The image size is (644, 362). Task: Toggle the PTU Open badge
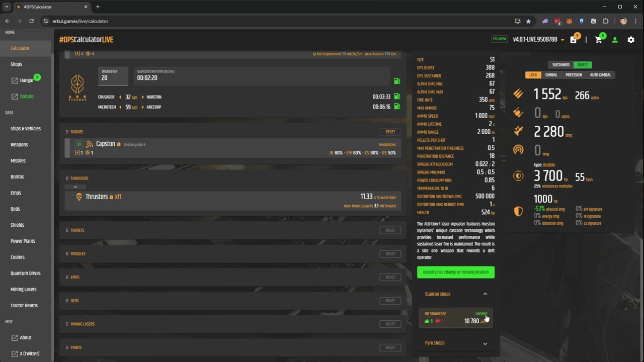(x=500, y=39)
